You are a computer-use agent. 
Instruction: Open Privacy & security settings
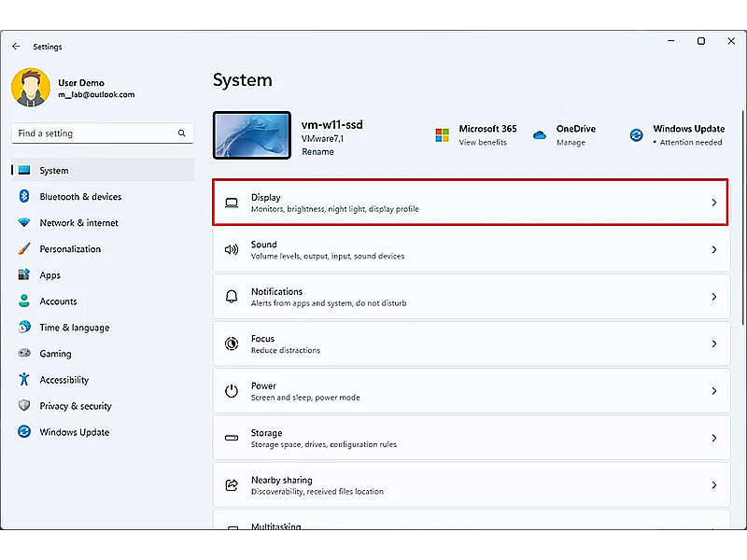[x=103, y=406]
